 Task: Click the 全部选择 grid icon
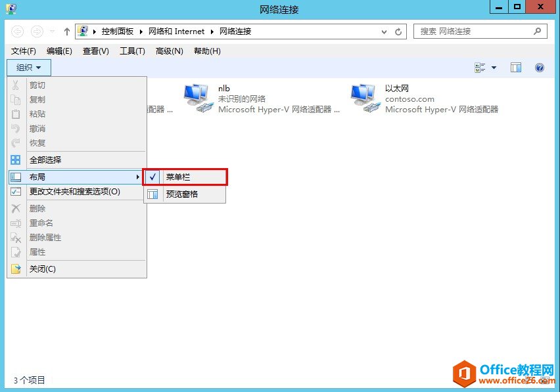click(x=16, y=160)
